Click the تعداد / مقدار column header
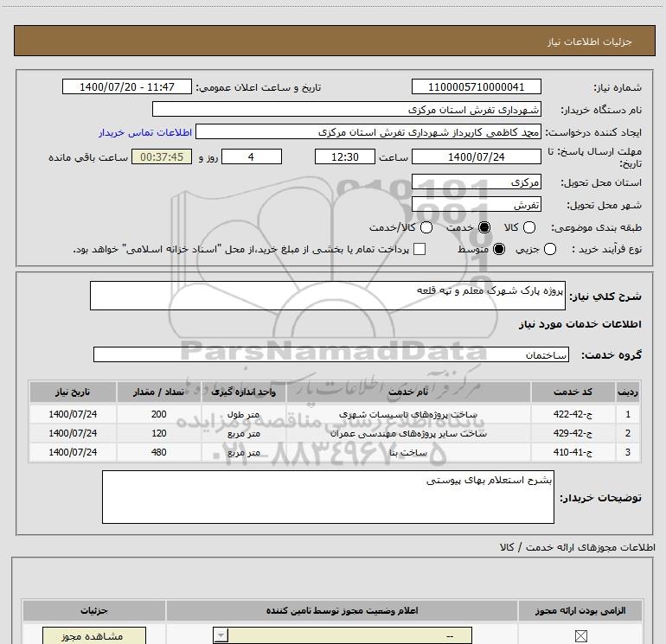The height and width of the screenshot is (644, 666). pyautogui.click(x=158, y=392)
